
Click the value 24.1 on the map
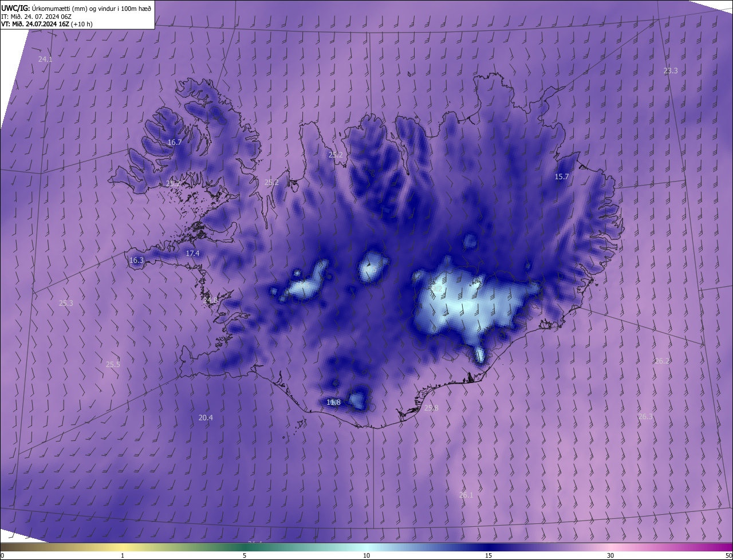click(45, 60)
